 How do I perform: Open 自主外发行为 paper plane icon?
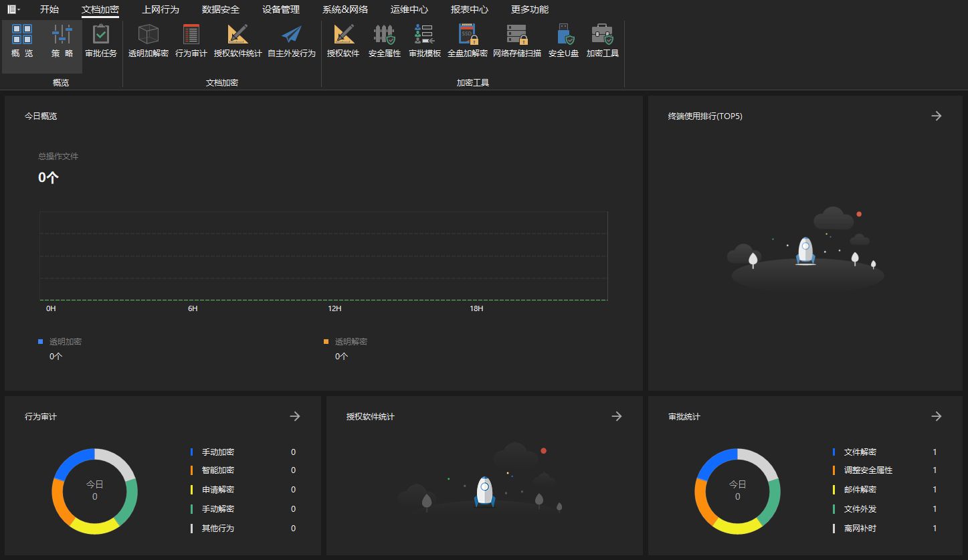(292, 41)
